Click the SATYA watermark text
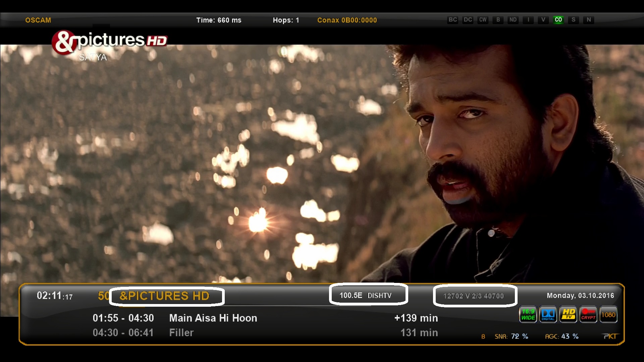The width and height of the screenshot is (644, 362). click(x=93, y=57)
